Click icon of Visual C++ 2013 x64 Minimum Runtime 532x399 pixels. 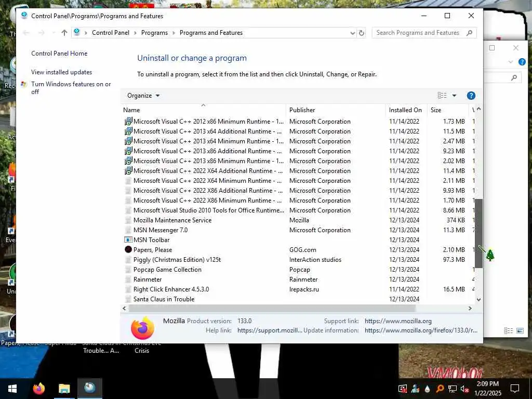(128, 141)
